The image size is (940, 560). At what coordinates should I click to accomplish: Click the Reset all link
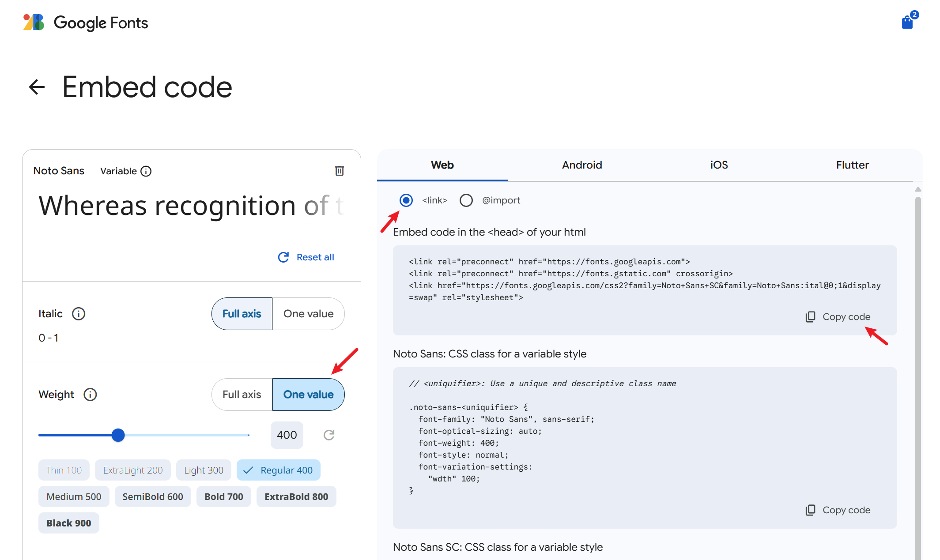pos(315,257)
